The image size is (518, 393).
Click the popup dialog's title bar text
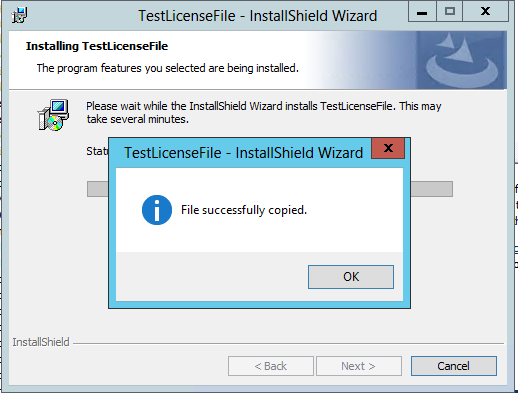243,153
